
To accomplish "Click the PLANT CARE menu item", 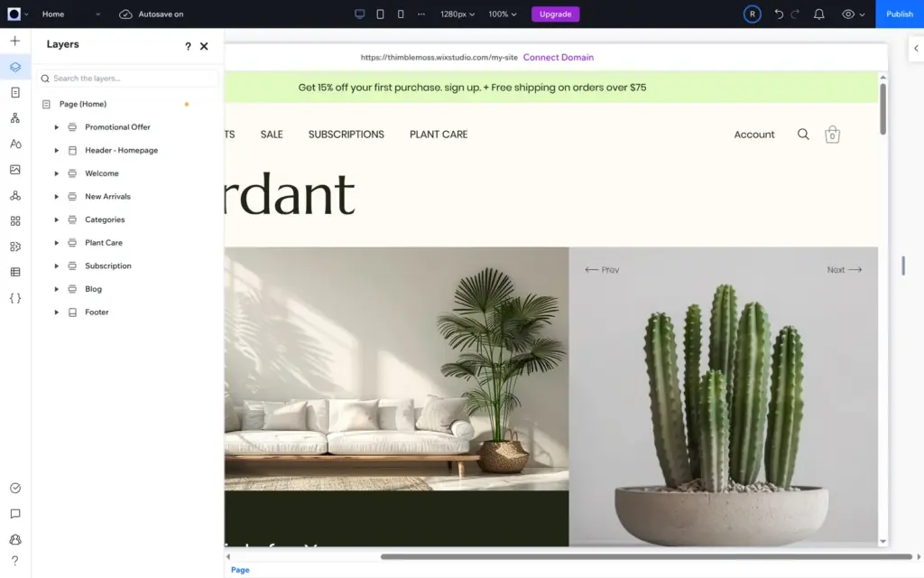I will tap(439, 135).
